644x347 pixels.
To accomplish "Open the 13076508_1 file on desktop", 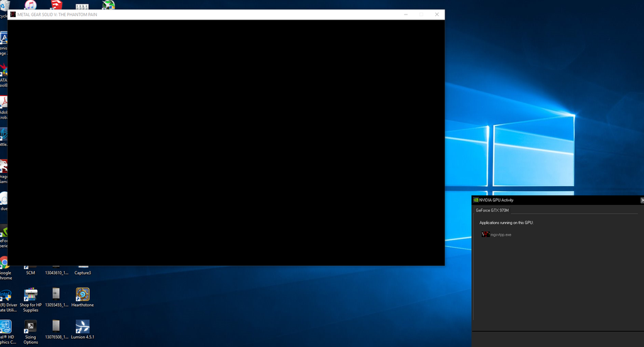I will point(57,326).
